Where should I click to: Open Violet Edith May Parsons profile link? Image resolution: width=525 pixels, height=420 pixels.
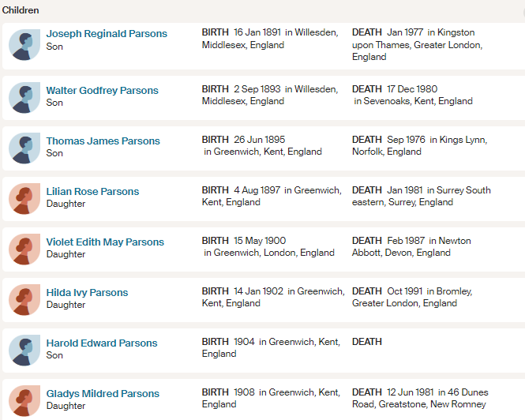click(105, 242)
